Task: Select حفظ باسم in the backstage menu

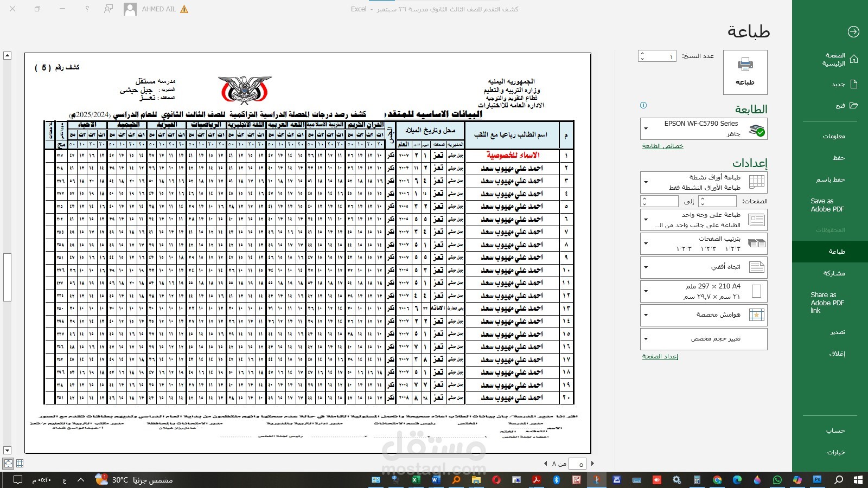Action: pos(830,179)
